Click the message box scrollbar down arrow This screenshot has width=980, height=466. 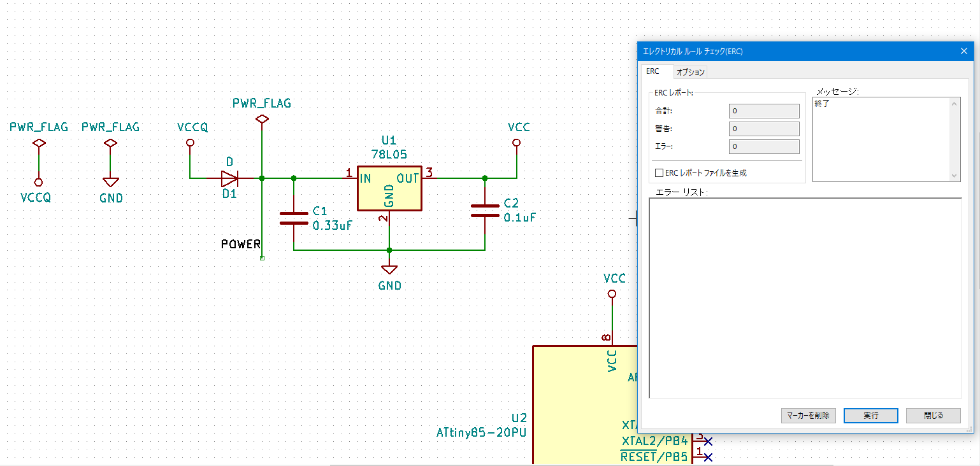[x=955, y=176]
